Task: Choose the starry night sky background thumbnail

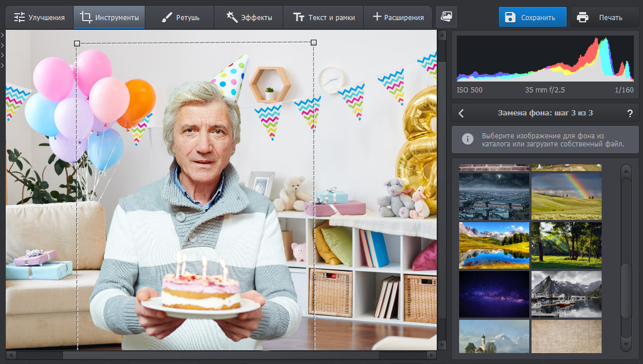Action: coord(494,294)
